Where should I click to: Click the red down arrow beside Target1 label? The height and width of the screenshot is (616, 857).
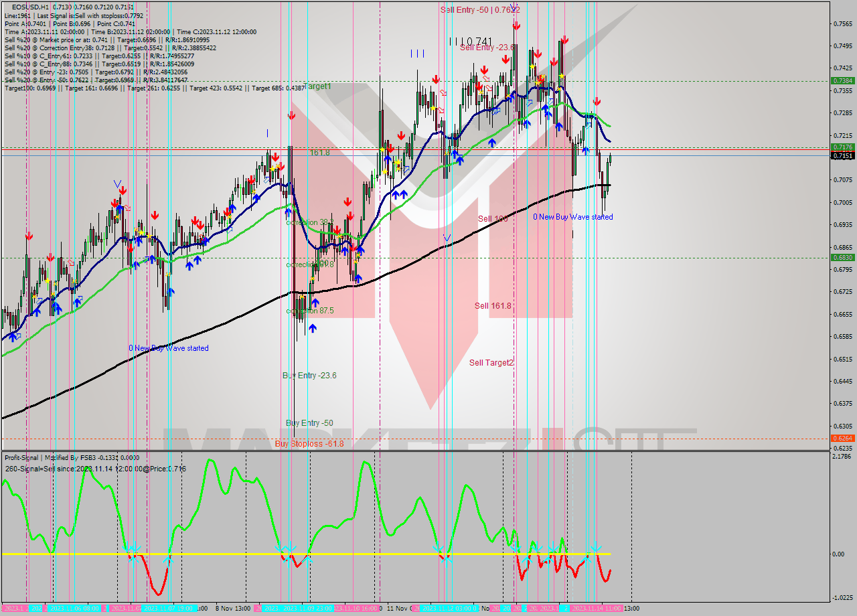(292, 115)
